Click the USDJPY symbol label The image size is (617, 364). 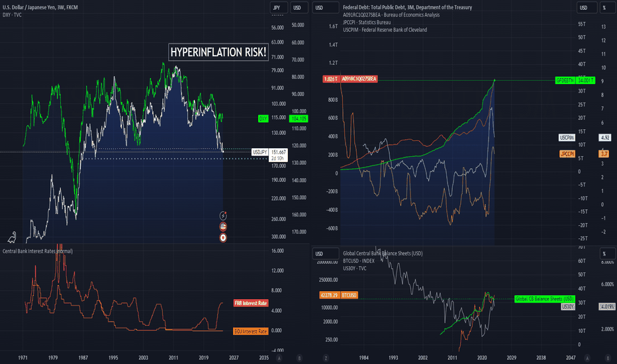click(260, 152)
